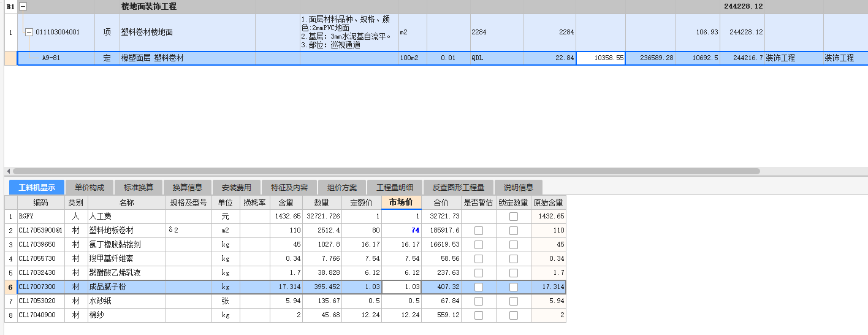Click the 规格及型号 column header
Screen dimensions: 868x335
tap(189, 202)
